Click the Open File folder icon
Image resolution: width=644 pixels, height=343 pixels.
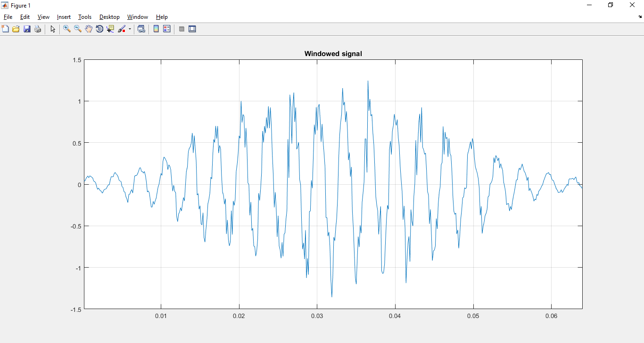[16, 29]
